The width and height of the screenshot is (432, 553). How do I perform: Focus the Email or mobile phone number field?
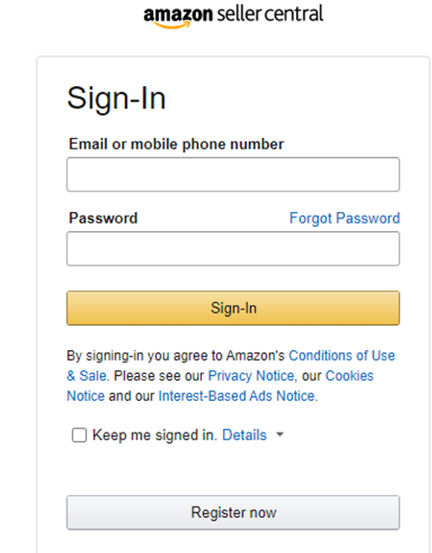[x=233, y=174]
